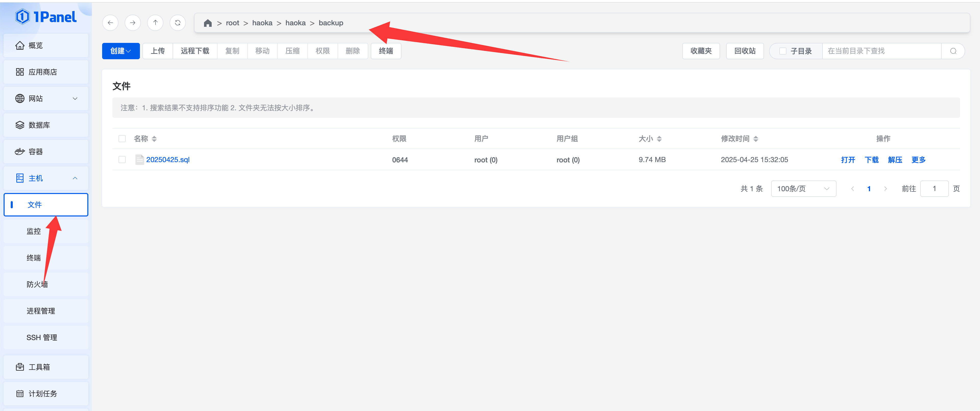Click the search magnifier icon

953,51
